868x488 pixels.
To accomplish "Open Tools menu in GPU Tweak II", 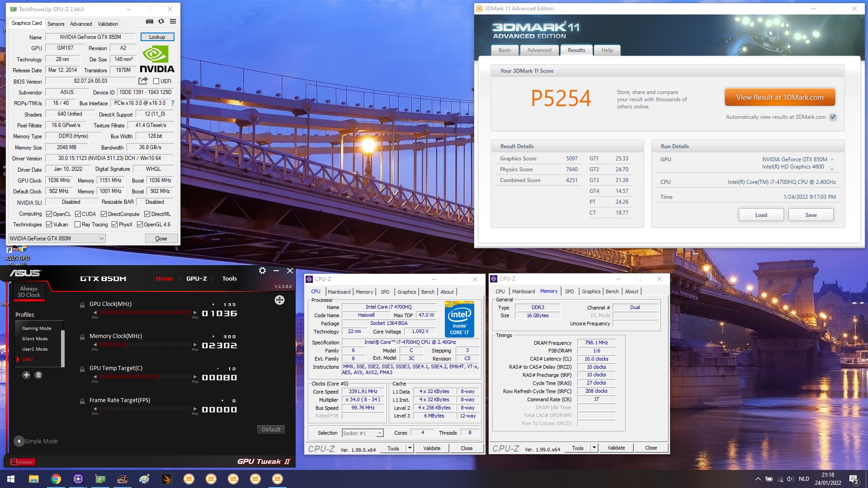I will (229, 278).
